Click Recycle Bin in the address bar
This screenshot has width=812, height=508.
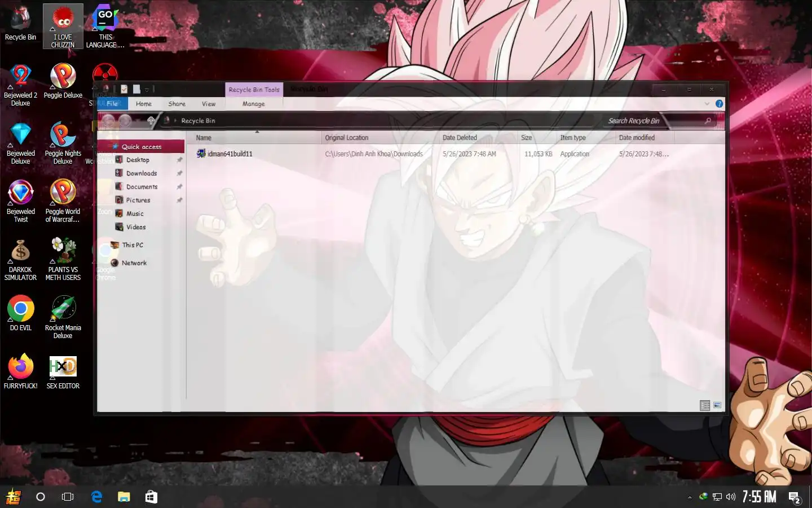point(198,121)
